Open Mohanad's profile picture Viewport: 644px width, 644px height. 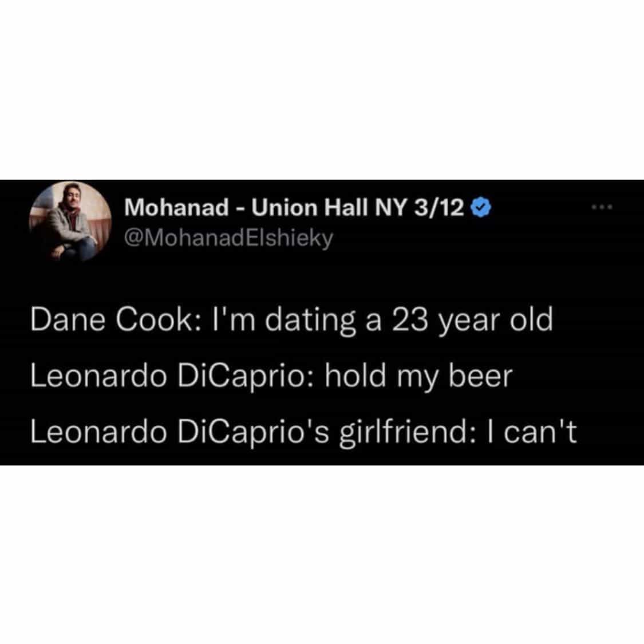click(70, 222)
